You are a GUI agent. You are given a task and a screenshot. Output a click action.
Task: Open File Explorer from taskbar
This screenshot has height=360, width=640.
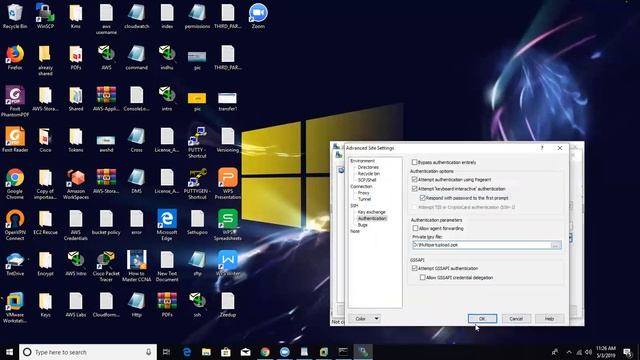[206, 352]
